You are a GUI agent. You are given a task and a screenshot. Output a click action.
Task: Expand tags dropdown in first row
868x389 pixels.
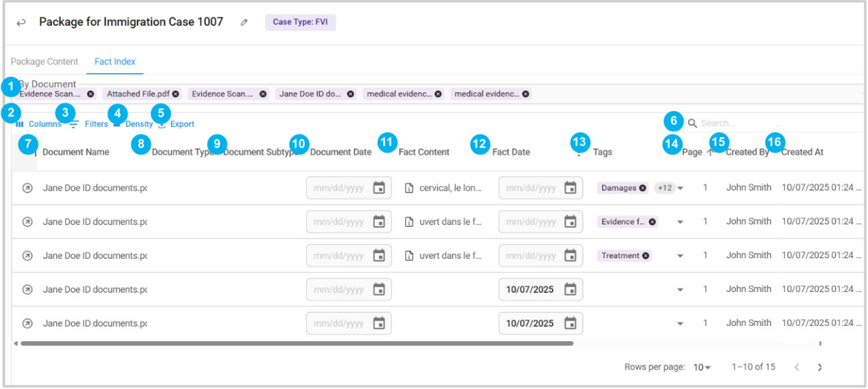[x=680, y=189]
